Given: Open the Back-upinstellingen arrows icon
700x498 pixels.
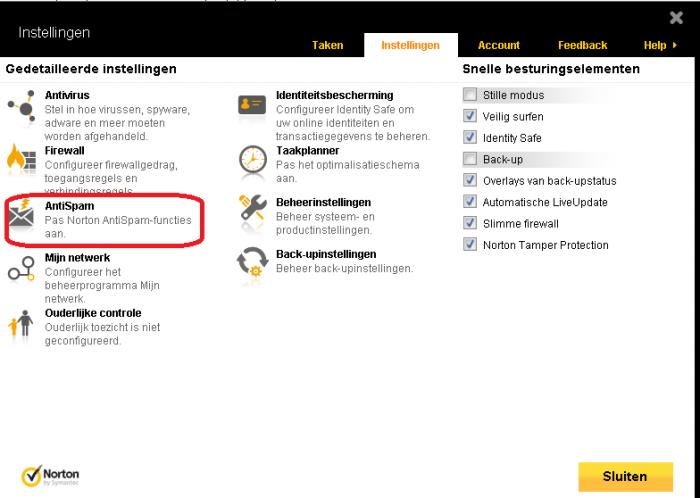Looking at the screenshot, I should tap(252, 262).
